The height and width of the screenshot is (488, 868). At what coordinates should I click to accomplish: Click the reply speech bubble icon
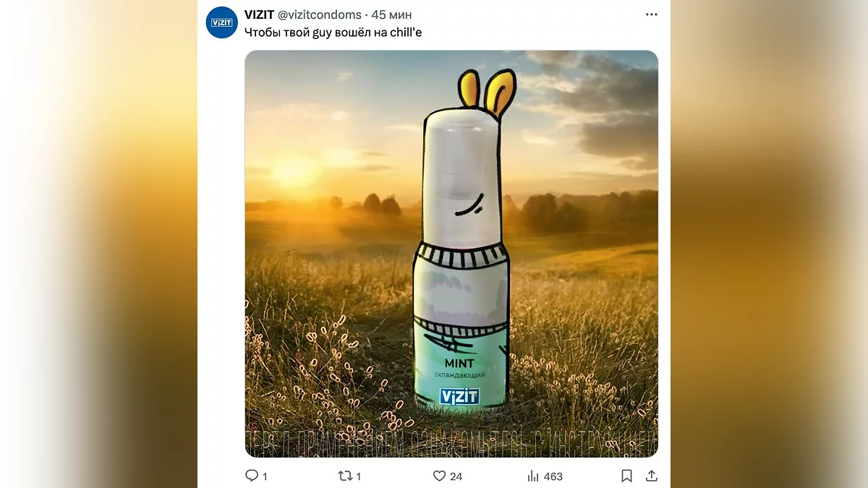point(252,476)
